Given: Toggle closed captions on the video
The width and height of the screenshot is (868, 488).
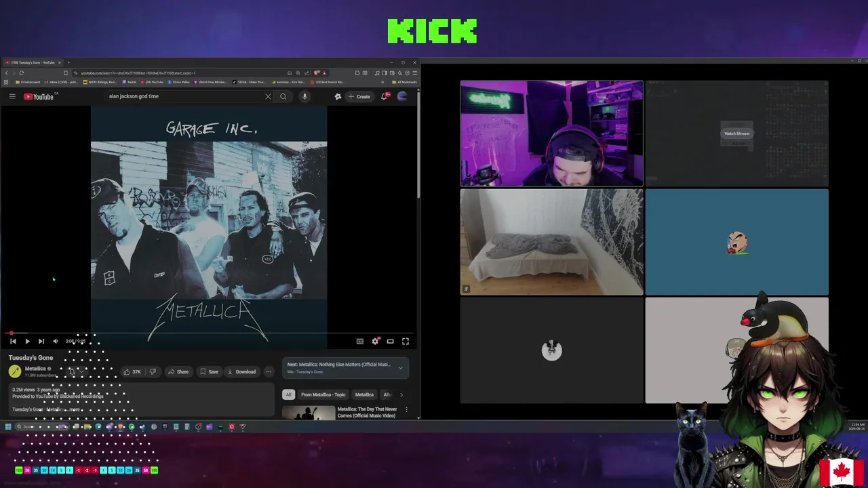Looking at the screenshot, I should [x=360, y=341].
